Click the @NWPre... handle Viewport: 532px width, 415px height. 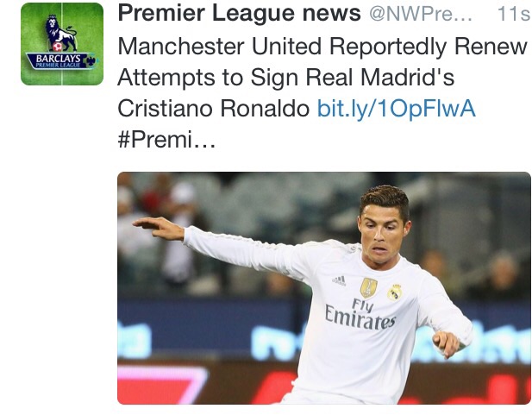tap(421, 14)
